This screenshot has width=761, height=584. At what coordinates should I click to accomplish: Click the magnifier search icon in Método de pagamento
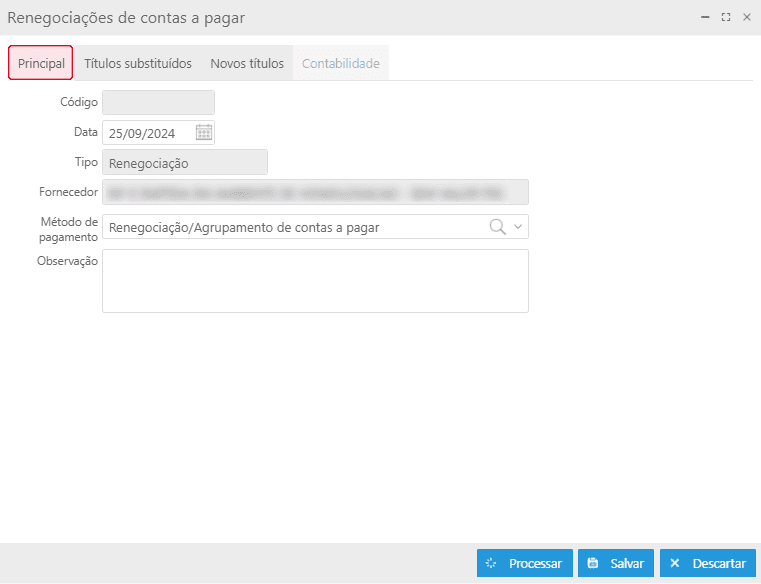pos(497,227)
